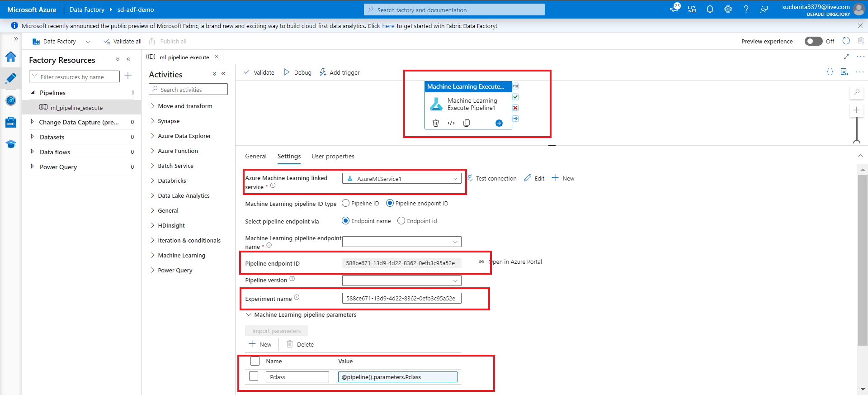Screen dimensions: 868x395
Task: Open settings gear icon in header
Action: 728,9
